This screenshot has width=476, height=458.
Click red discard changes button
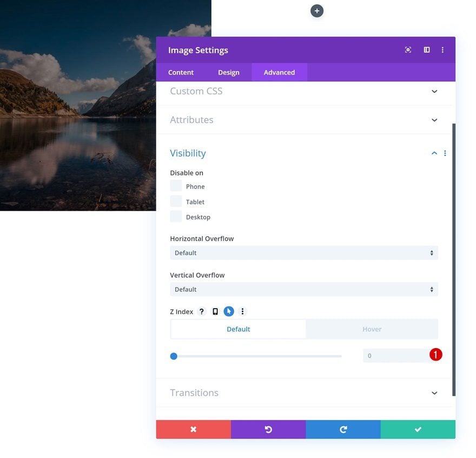click(194, 429)
